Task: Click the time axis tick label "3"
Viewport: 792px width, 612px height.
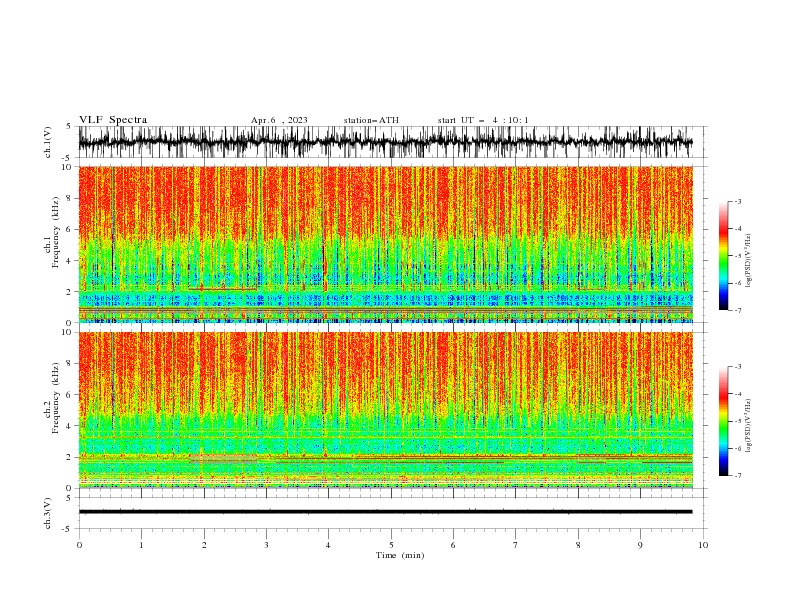Action: tap(266, 545)
